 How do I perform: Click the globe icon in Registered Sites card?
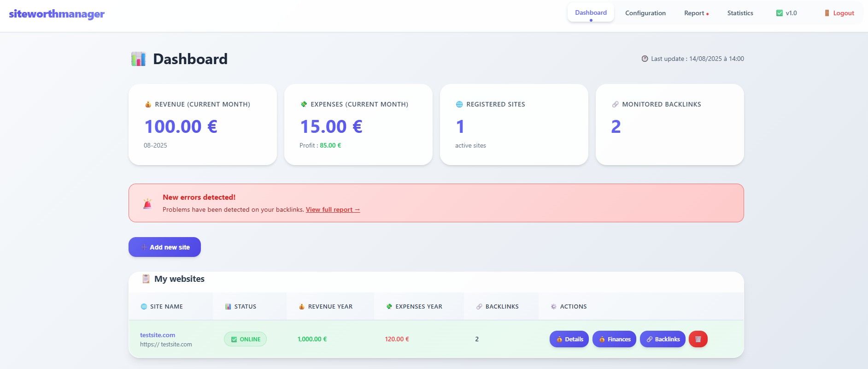pyautogui.click(x=459, y=104)
